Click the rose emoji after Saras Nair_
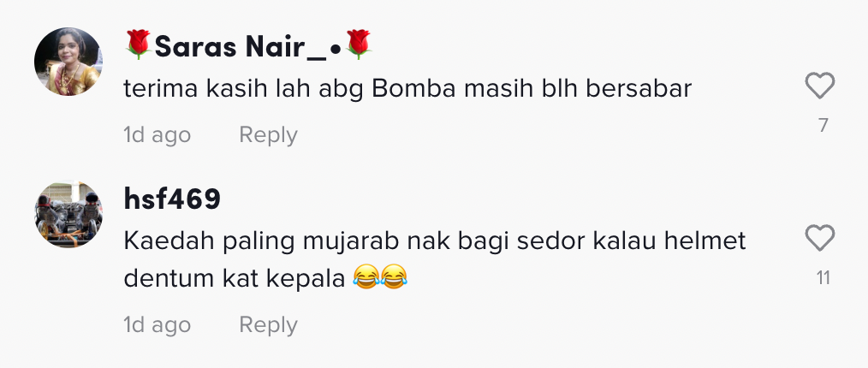 358,45
